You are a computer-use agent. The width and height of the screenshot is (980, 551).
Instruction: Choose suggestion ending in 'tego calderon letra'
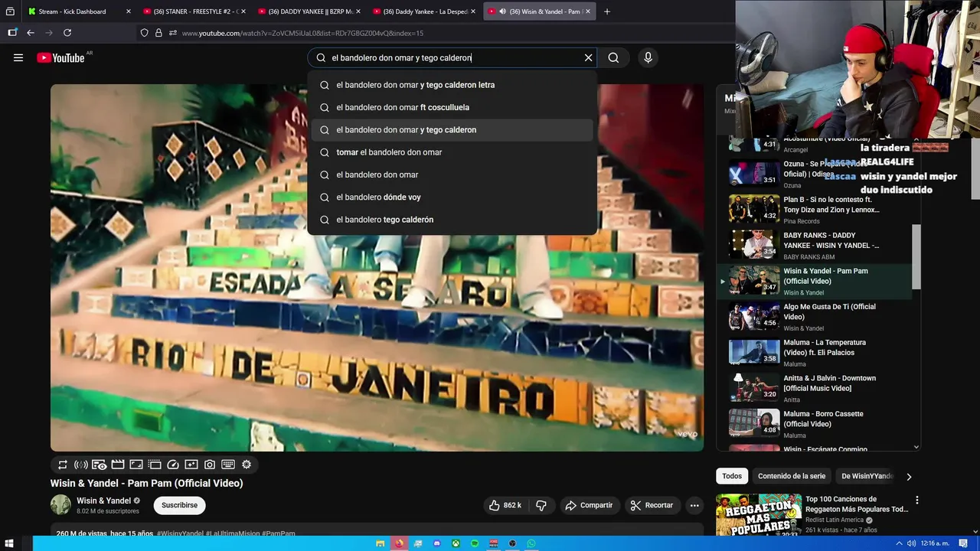click(x=452, y=85)
